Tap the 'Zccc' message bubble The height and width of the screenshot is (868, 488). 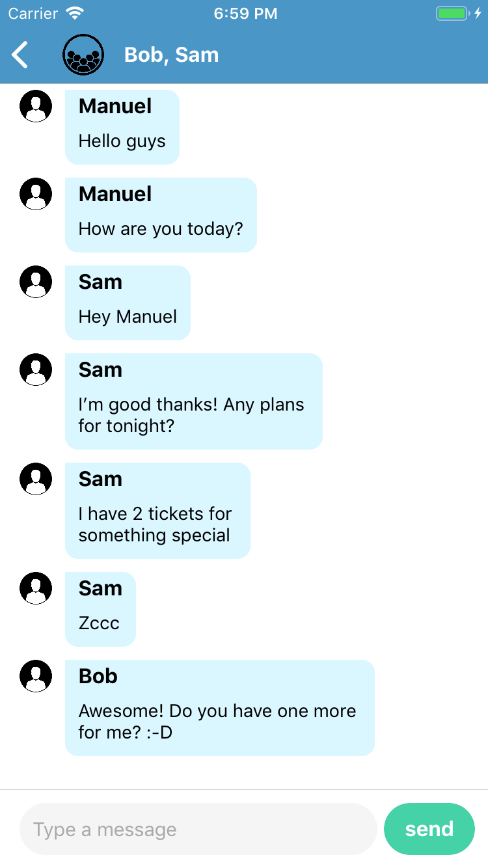point(100,609)
